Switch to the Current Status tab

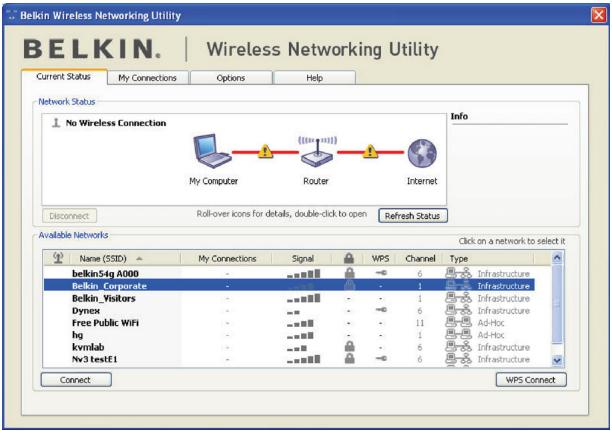click(64, 77)
